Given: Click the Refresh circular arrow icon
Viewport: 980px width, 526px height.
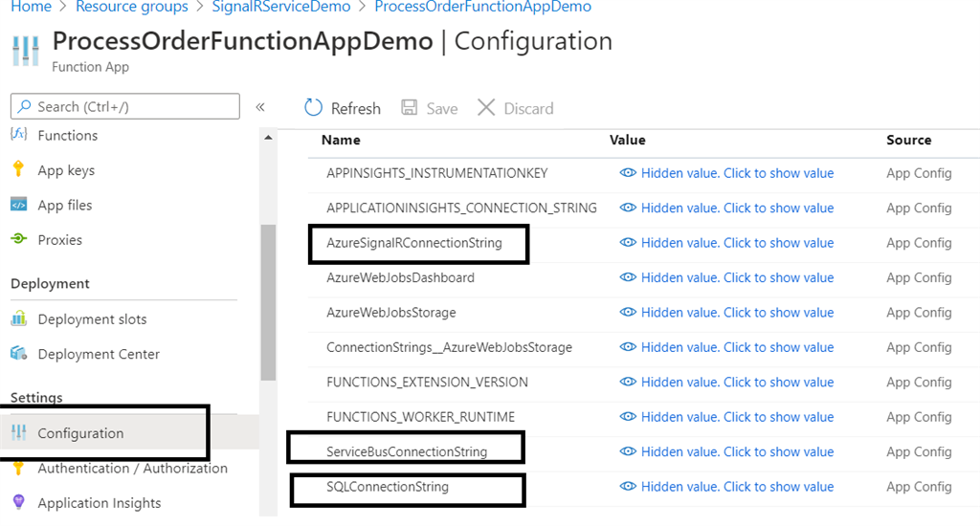Looking at the screenshot, I should pos(313,107).
